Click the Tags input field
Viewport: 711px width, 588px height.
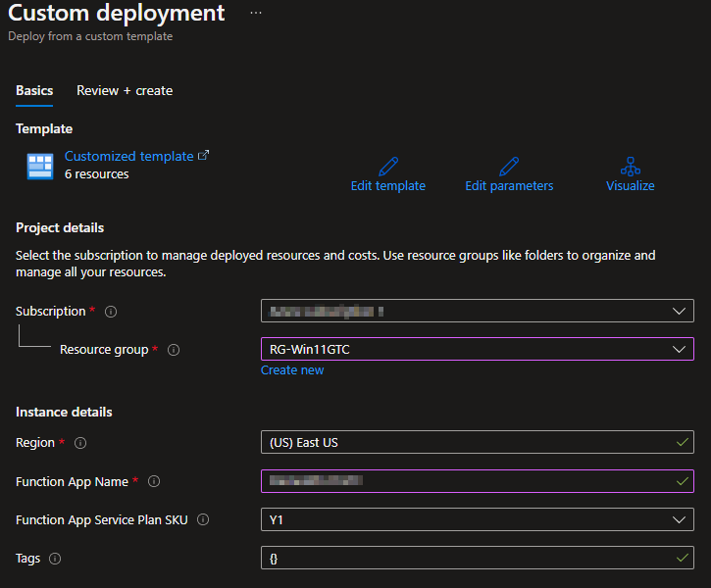tap(478, 558)
